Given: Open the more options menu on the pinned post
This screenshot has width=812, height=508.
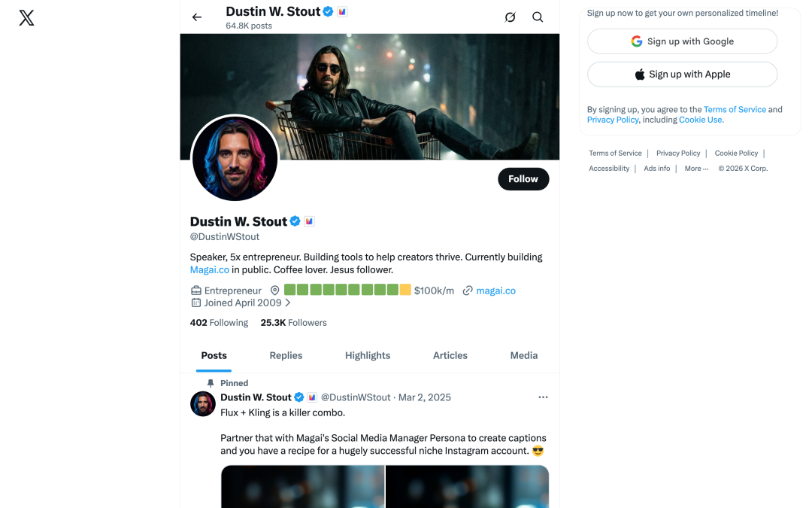Looking at the screenshot, I should pyautogui.click(x=543, y=397).
